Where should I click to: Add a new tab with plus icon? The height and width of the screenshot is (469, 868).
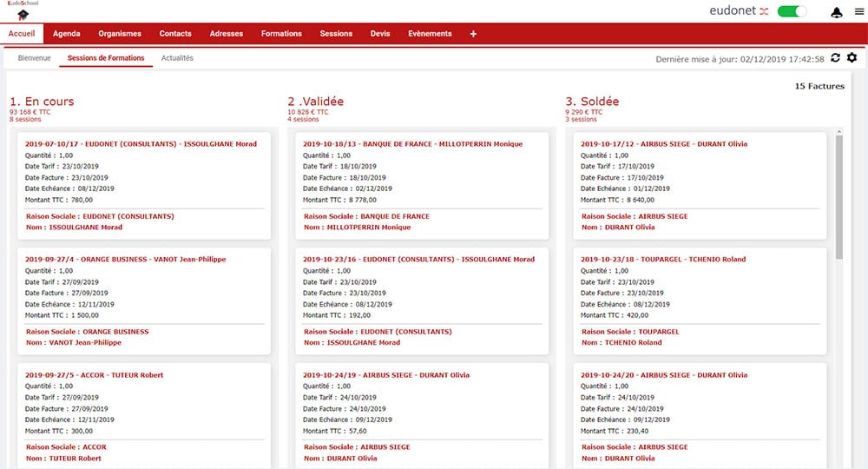coord(473,34)
